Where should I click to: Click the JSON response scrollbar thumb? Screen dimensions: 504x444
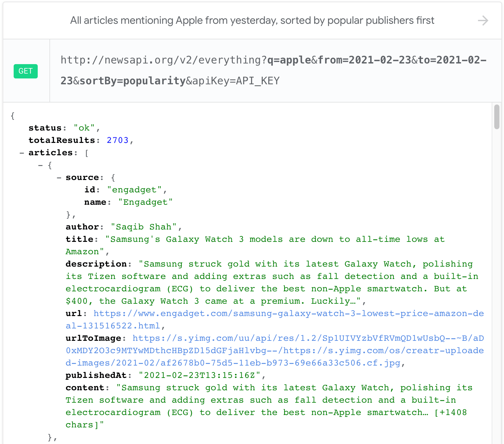pos(497,117)
